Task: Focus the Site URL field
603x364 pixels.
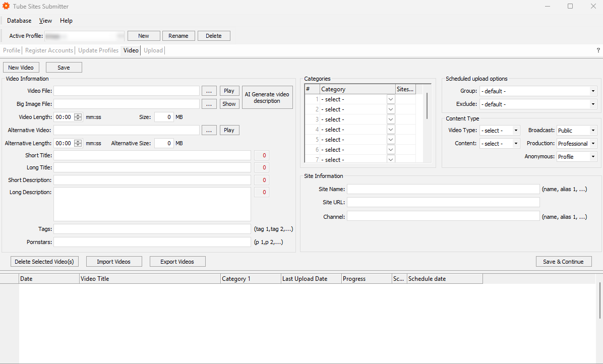Action: coord(443,202)
